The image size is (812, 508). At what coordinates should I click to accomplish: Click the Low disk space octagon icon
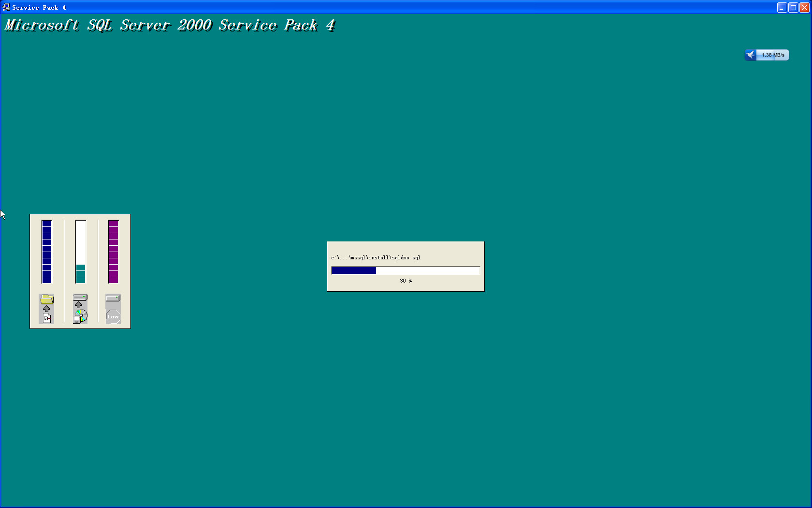click(113, 317)
